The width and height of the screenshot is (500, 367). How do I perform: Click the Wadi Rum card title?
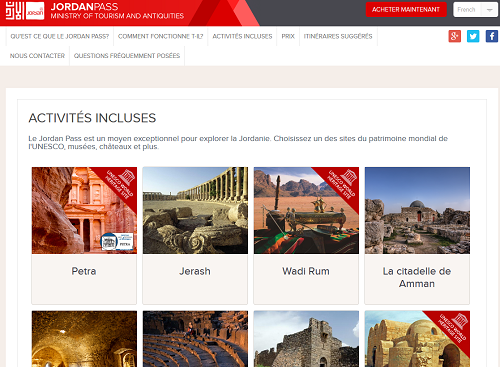306,271
